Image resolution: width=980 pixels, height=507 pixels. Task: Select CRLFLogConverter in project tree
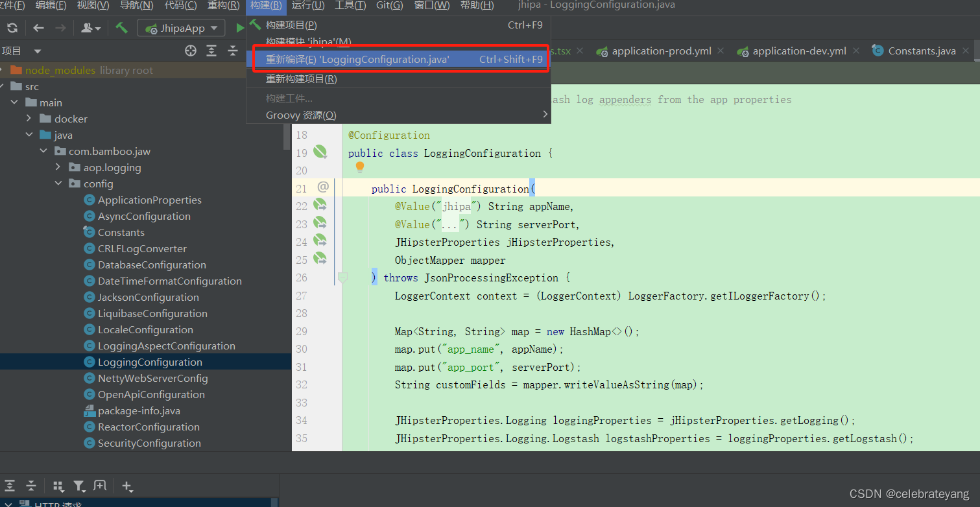142,249
